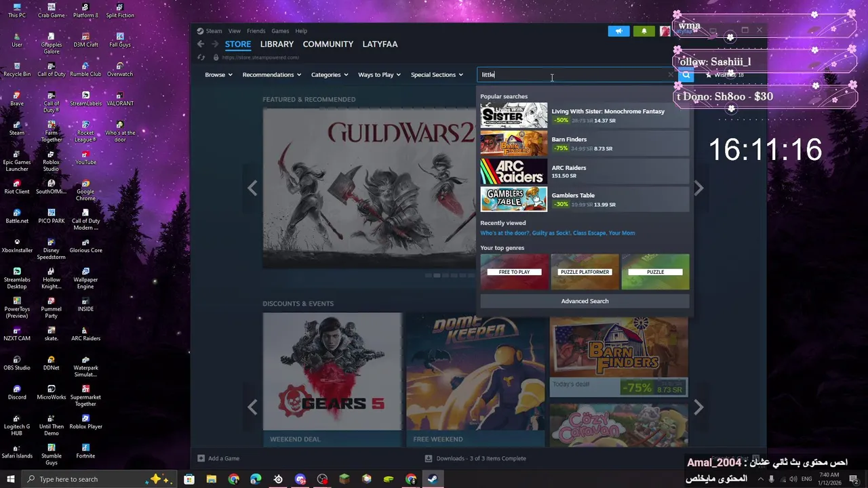Select the OBS Studio desktop icon

pyautogui.click(x=17, y=363)
